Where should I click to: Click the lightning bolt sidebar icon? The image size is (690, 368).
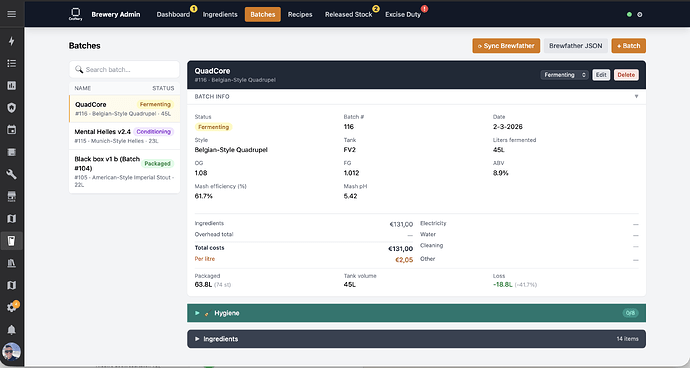(x=11, y=41)
